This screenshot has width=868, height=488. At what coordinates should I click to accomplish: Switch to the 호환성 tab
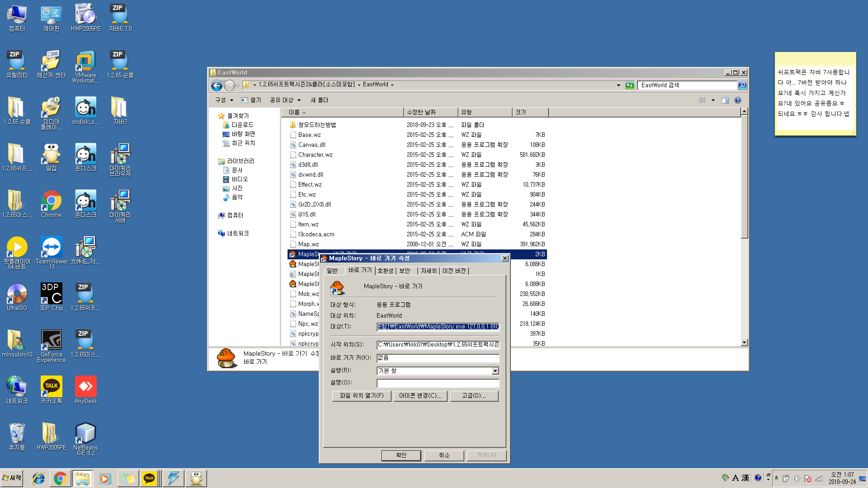coord(385,271)
